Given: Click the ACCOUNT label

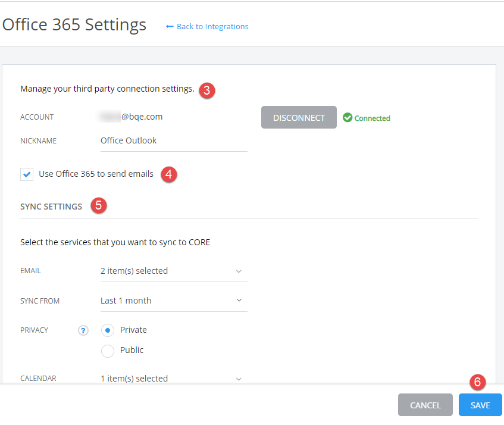Looking at the screenshot, I should tap(37, 117).
